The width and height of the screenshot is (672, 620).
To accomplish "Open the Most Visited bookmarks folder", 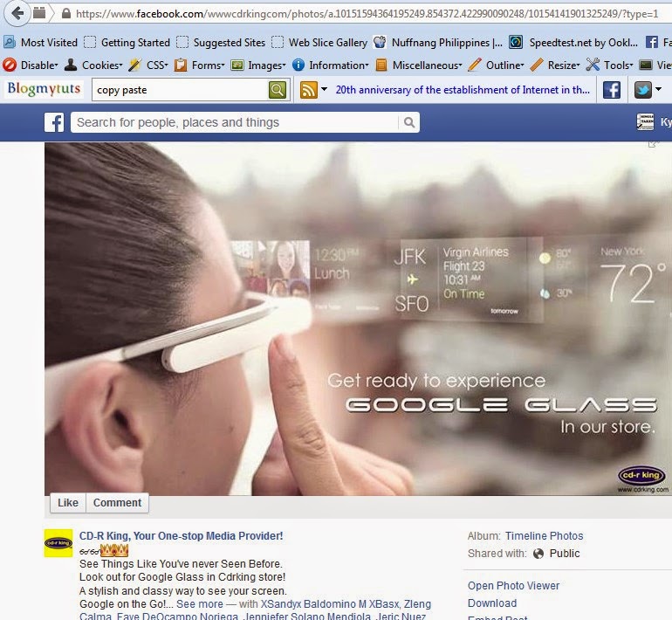I will tap(41, 43).
